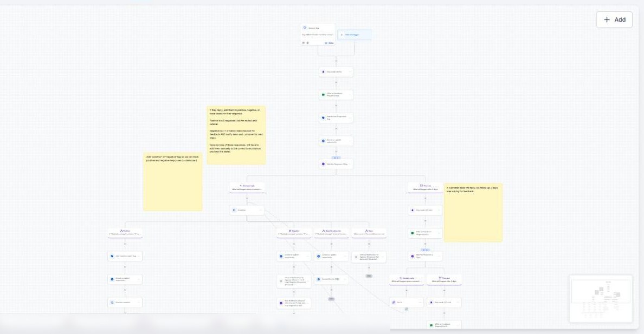Click green SMS icon on Feedback Request Part 1

click(323, 95)
